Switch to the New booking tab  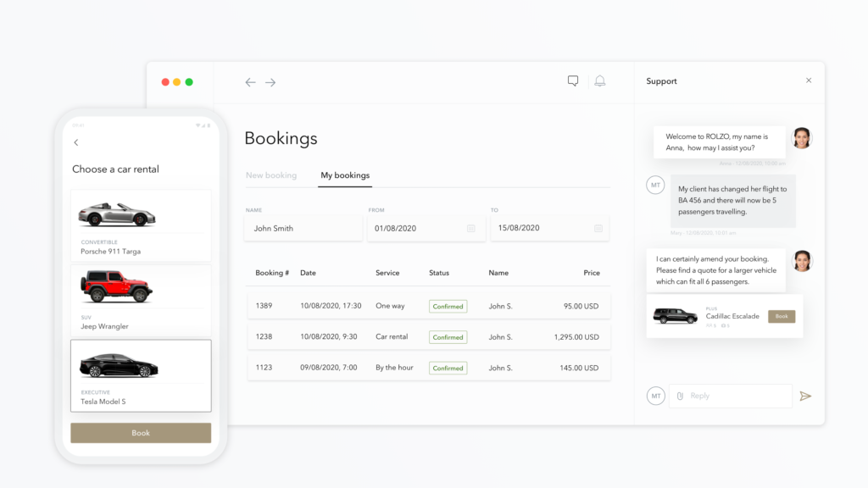click(272, 175)
